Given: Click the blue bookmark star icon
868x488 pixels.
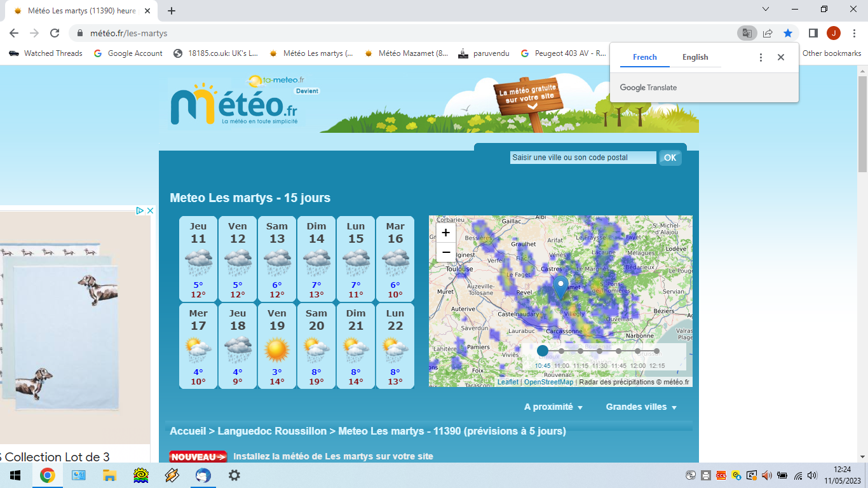Looking at the screenshot, I should (788, 33).
